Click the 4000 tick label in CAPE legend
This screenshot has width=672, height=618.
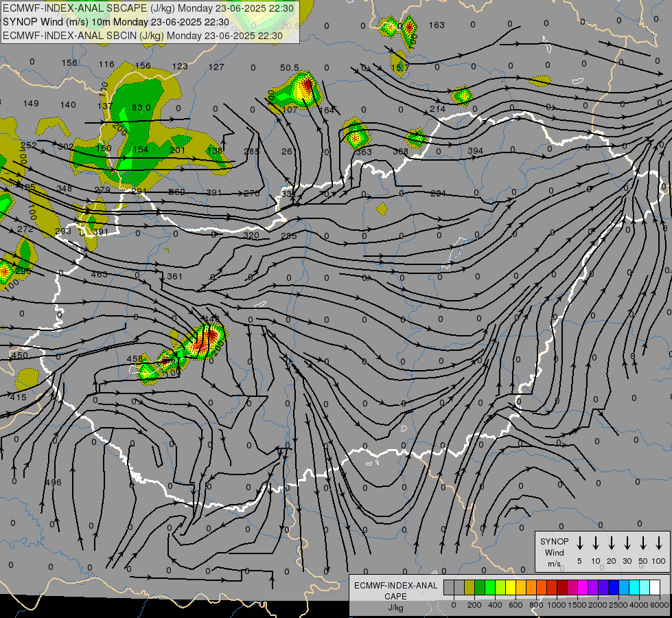point(639,605)
